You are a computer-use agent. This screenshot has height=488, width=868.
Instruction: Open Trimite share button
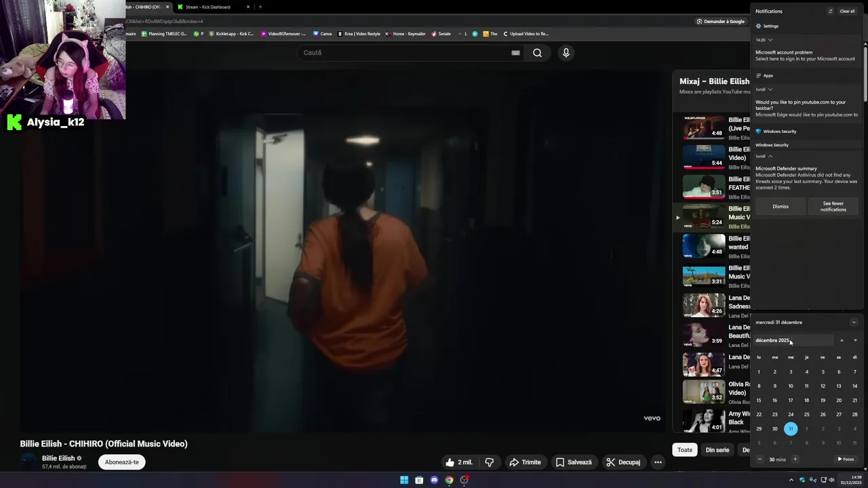525,462
